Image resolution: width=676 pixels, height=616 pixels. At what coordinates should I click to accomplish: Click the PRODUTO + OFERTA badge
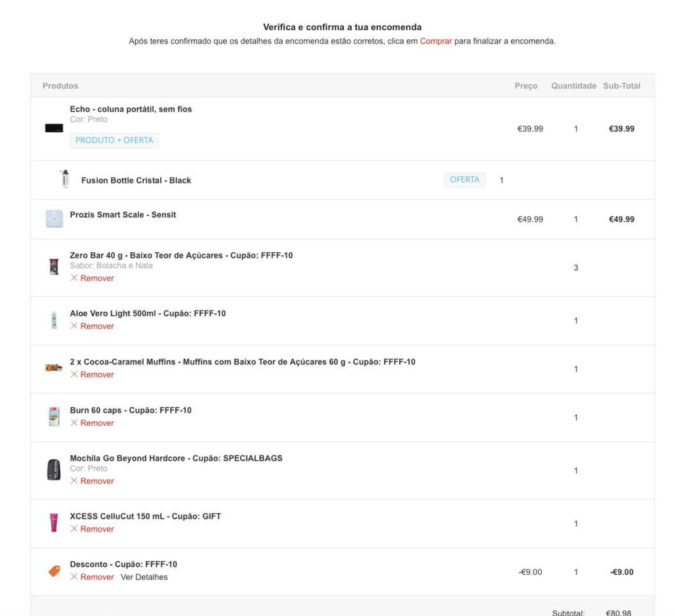[x=114, y=141]
